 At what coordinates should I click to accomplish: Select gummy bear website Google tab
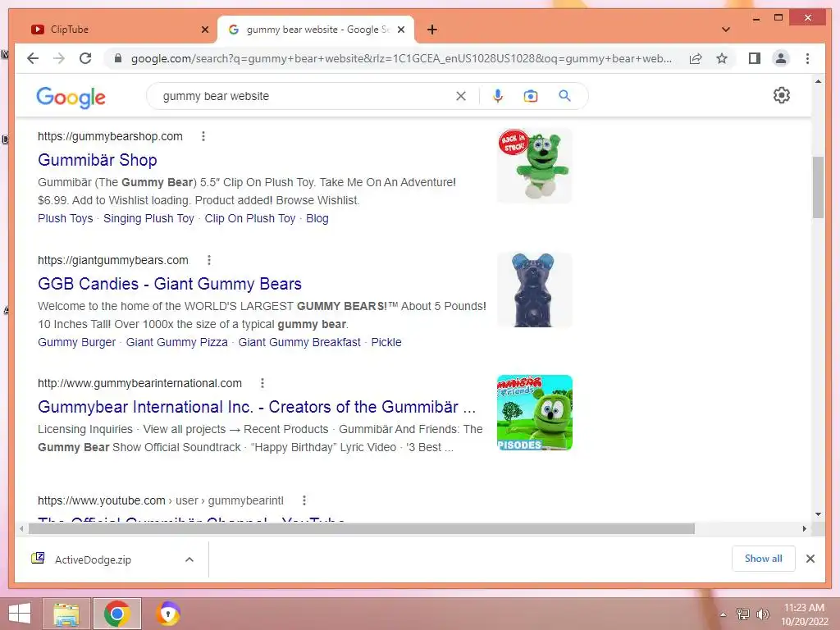(x=315, y=30)
